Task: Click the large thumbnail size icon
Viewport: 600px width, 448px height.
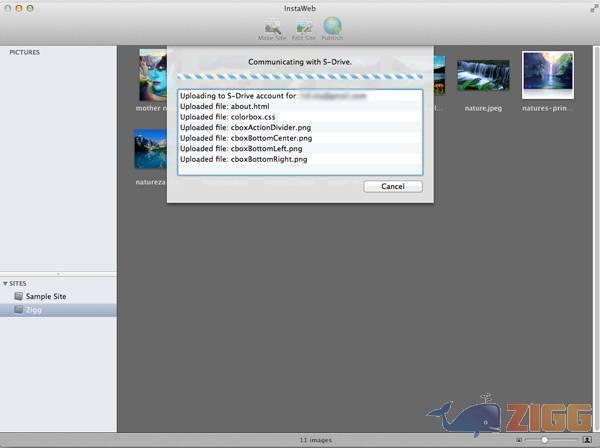Action: tap(587, 440)
